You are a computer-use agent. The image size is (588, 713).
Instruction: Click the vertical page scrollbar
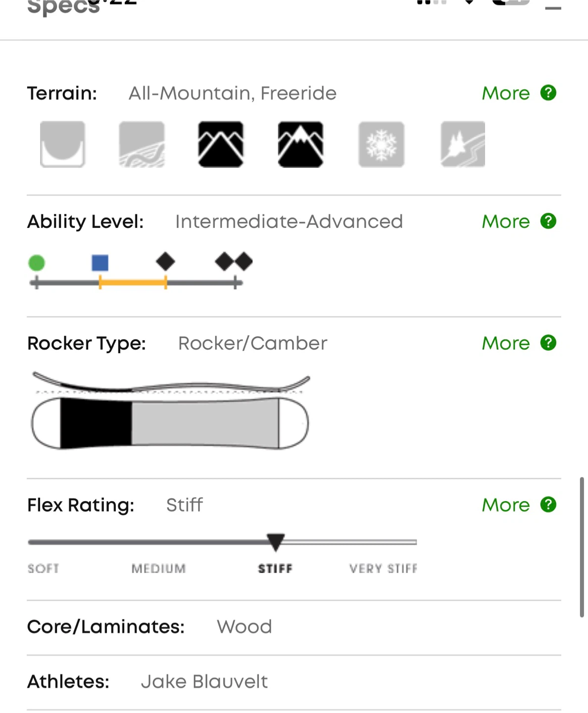582,547
